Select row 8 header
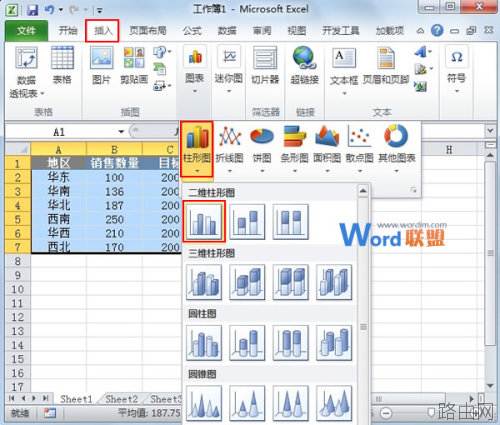The image size is (500, 425). click(18, 261)
